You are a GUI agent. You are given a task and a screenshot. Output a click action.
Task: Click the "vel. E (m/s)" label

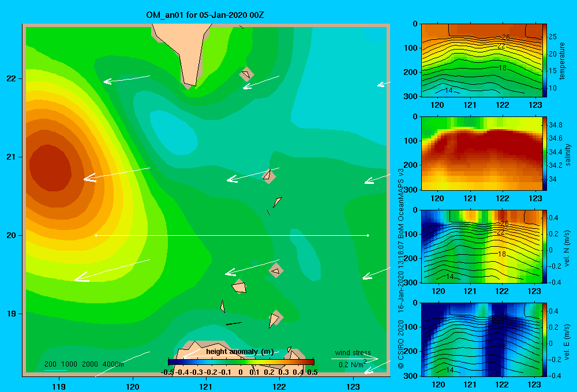tap(567, 341)
